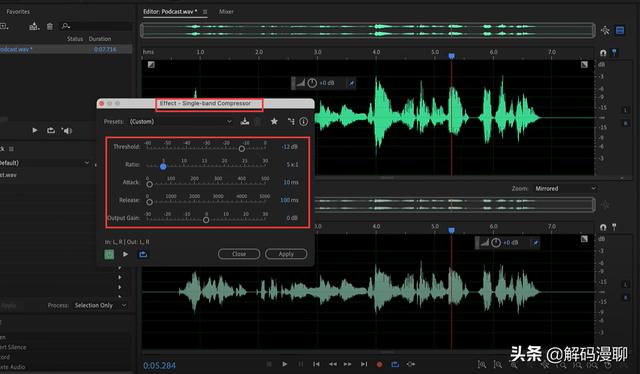Toggle loop preview in the compressor dialog

143,254
